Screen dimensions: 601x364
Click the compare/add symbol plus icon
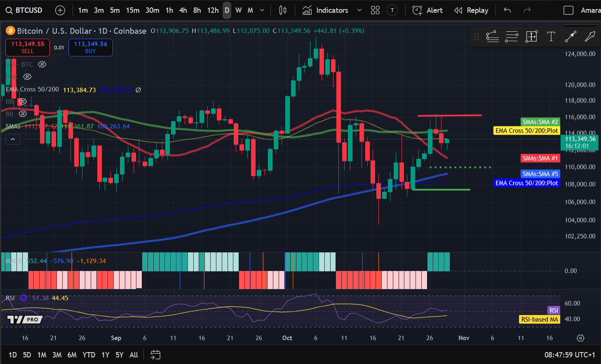(x=60, y=10)
